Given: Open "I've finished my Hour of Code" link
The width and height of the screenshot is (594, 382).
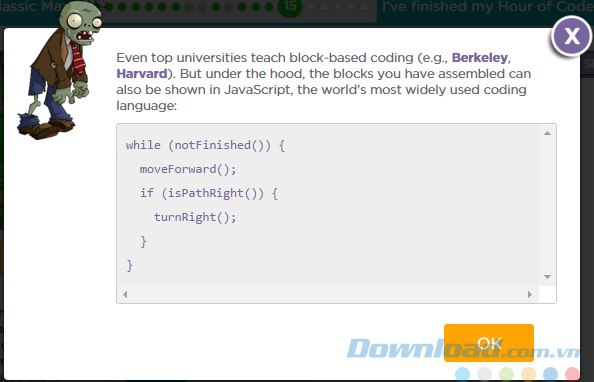Looking at the screenshot, I should coord(488,6).
